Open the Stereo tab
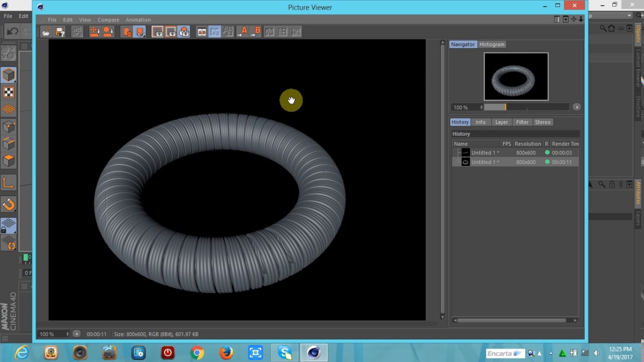Image resolution: width=644 pixels, height=362 pixels. click(x=542, y=122)
